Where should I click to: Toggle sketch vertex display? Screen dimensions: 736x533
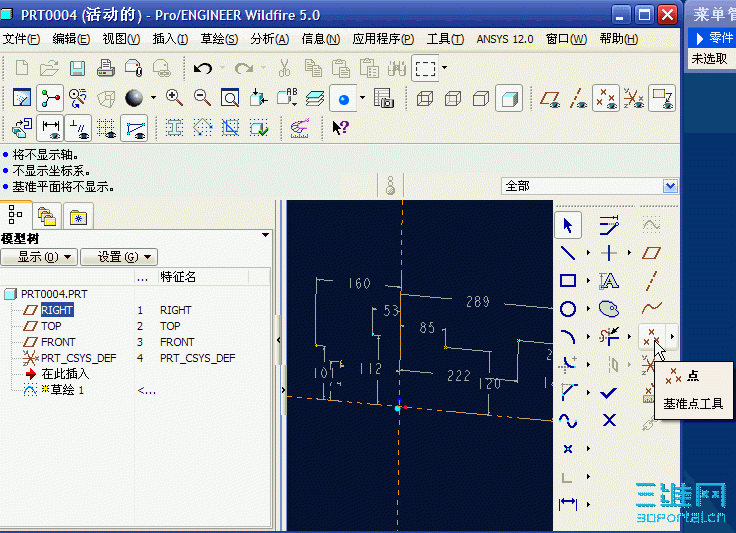click(x=134, y=128)
